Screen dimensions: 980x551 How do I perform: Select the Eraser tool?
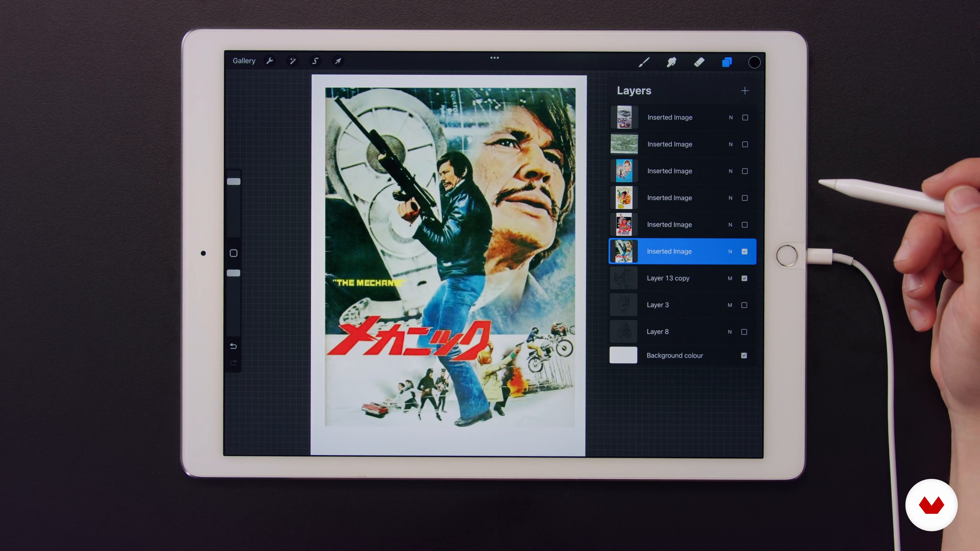point(699,62)
